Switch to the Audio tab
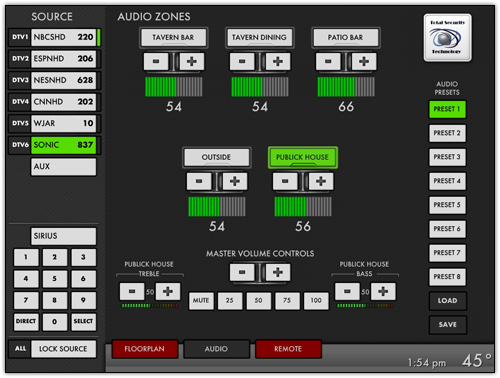 216,349
